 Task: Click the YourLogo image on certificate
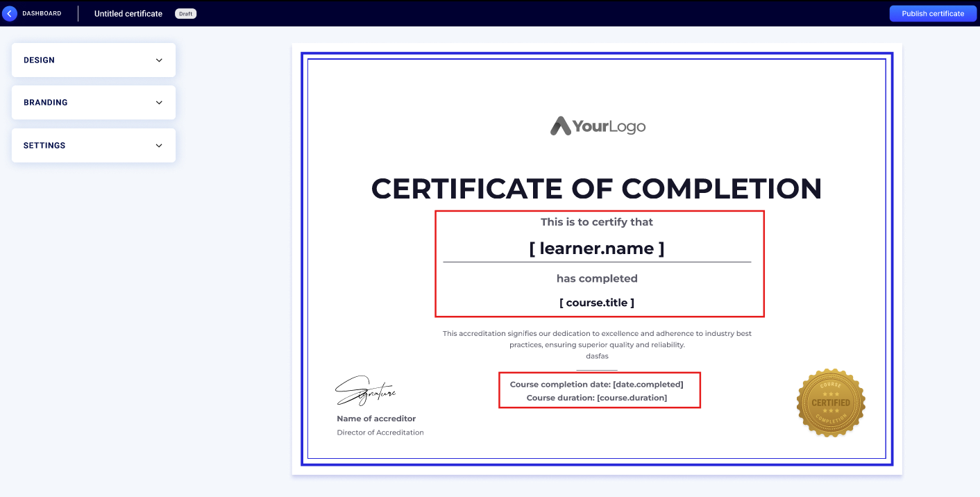598,126
